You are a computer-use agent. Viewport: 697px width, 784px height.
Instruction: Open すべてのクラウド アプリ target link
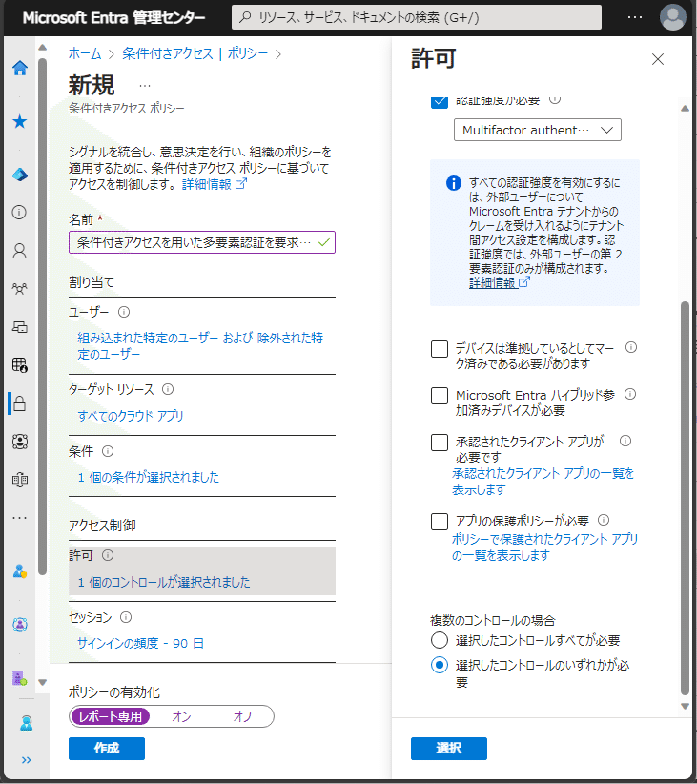click(131, 416)
